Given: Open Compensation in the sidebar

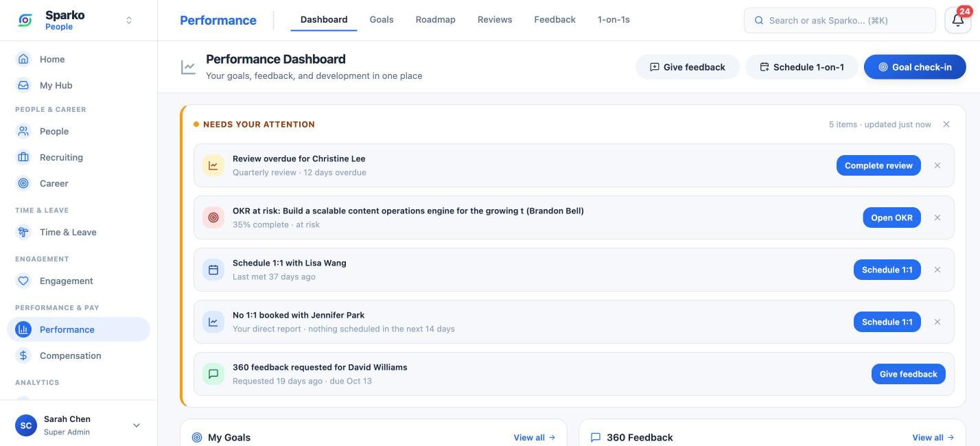Looking at the screenshot, I should click(x=78, y=355).
